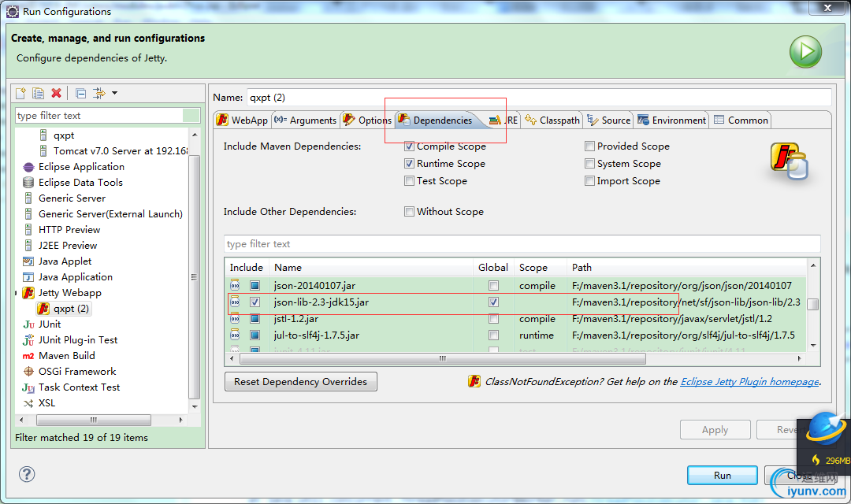Open the Source tab
Image resolution: width=851 pixels, height=504 pixels.
[x=608, y=120]
